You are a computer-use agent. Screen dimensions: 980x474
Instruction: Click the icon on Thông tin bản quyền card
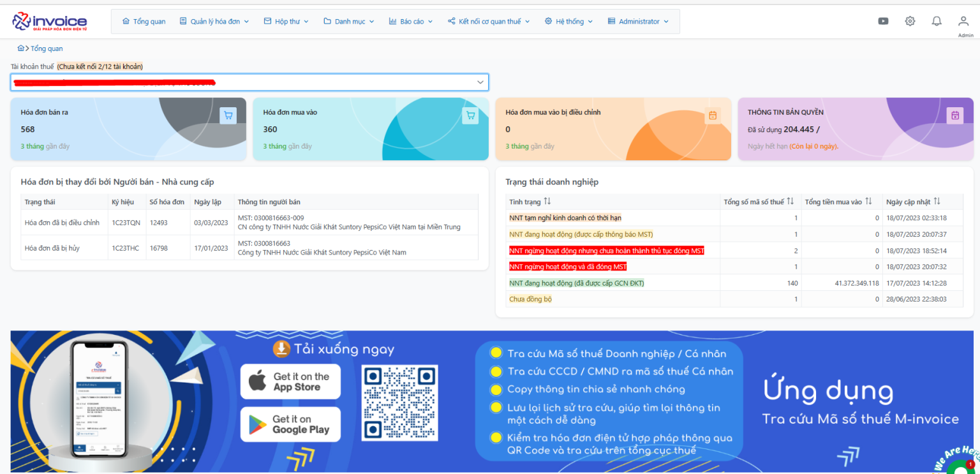click(955, 115)
